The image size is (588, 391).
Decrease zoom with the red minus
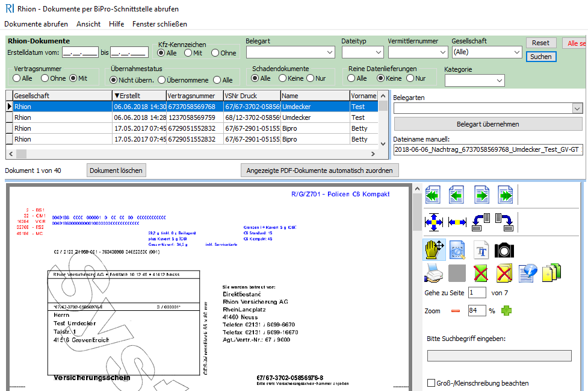[x=456, y=311]
